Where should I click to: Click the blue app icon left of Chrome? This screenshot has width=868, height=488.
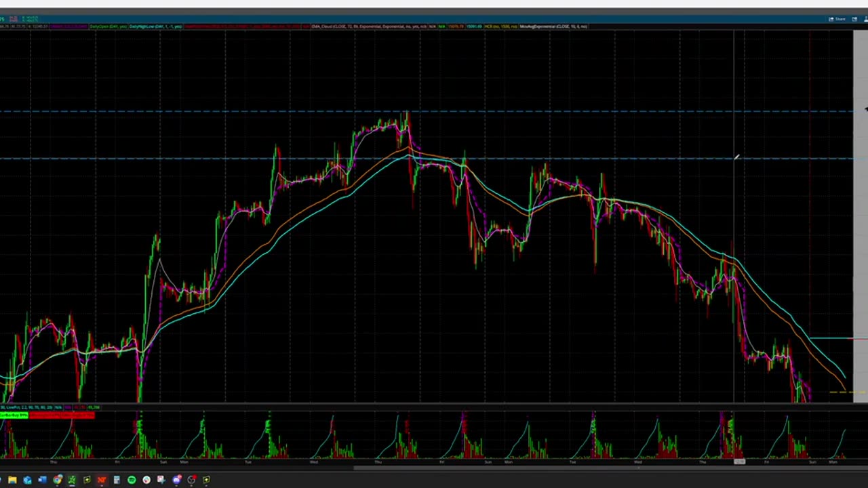click(42, 480)
